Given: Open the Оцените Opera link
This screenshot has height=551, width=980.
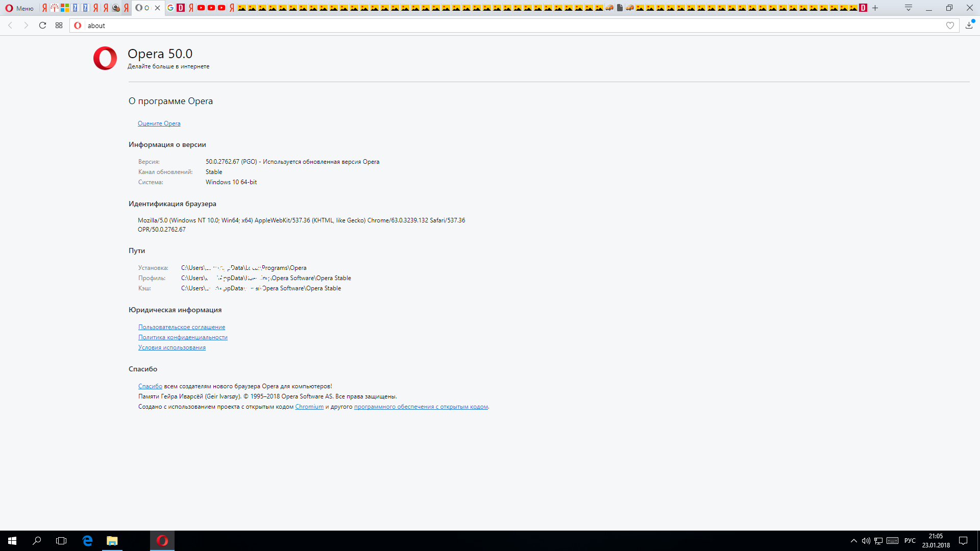Looking at the screenshot, I should click(x=159, y=123).
